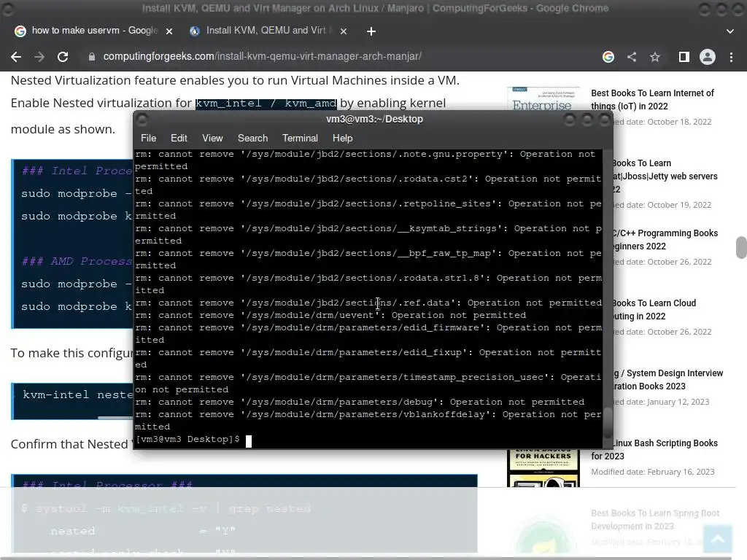Click the horizontal scrollbar under kvm-intel code
Screen dimensions: 747x560
click(115, 418)
